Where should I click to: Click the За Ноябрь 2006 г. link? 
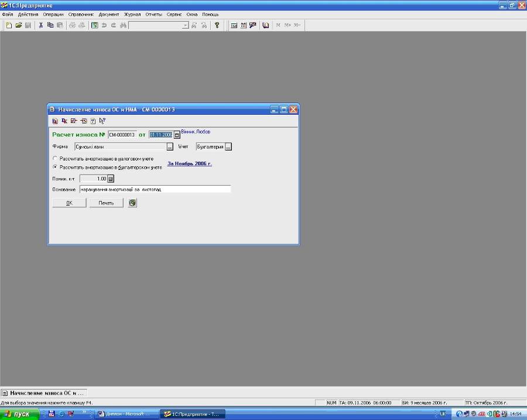(x=190, y=163)
